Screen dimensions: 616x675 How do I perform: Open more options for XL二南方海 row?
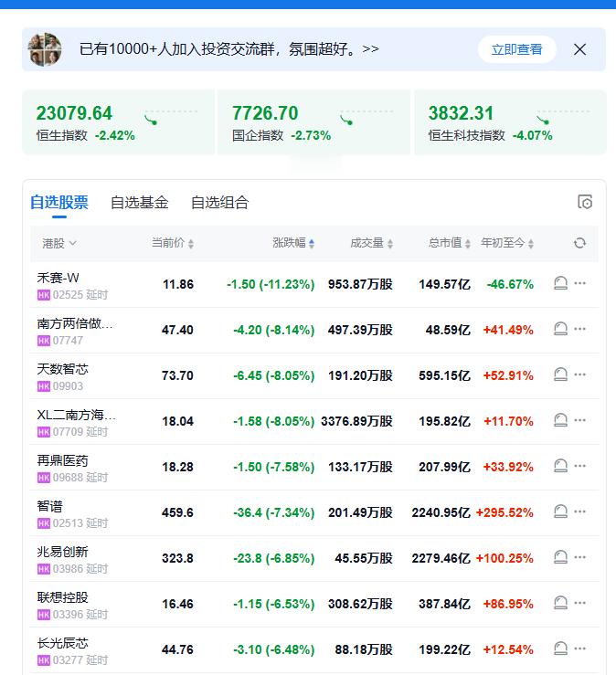point(579,420)
